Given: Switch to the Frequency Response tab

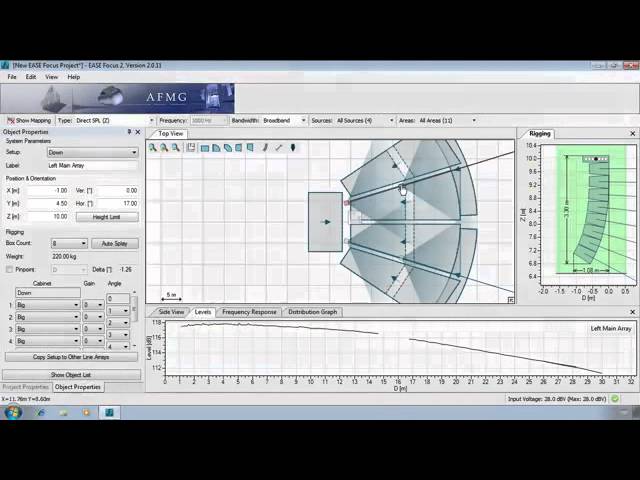Looking at the screenshot, I should click(249, 312).
